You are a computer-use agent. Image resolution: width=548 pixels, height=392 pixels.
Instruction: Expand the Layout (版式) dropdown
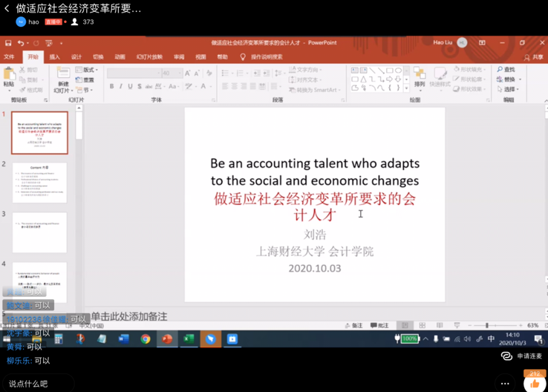pyautogui.click(x=87, y=70)
